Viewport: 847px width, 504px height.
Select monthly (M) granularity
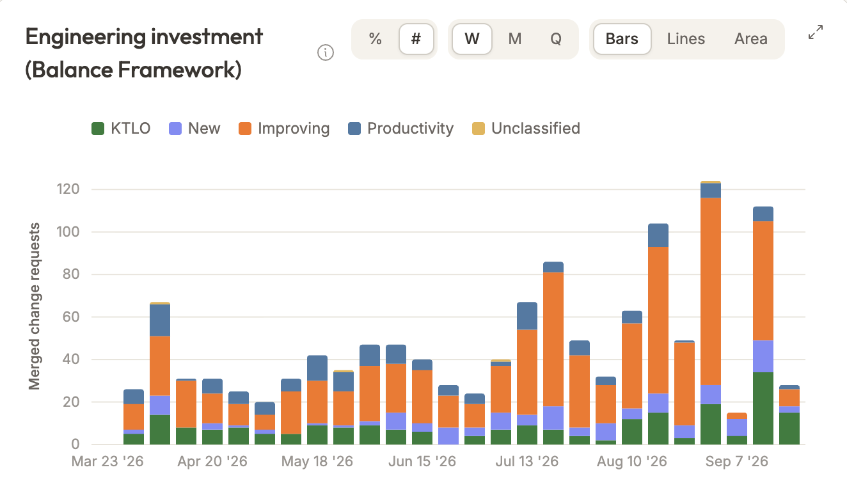click(515, 39)
